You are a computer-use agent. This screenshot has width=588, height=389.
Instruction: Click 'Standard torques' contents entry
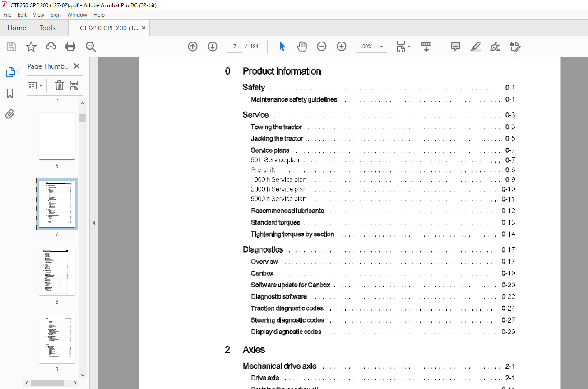pyautogui.click(x=275, y=222)
